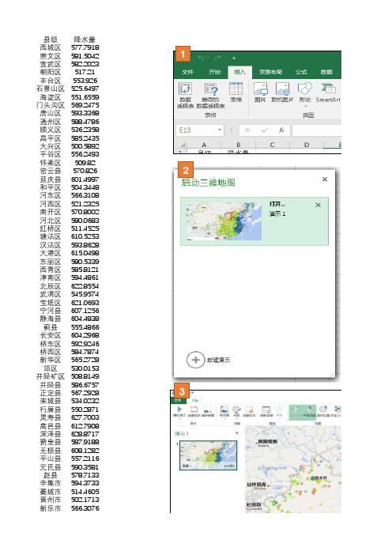Click the 509.82 value for 怀柔区

[x=85, y=163]
